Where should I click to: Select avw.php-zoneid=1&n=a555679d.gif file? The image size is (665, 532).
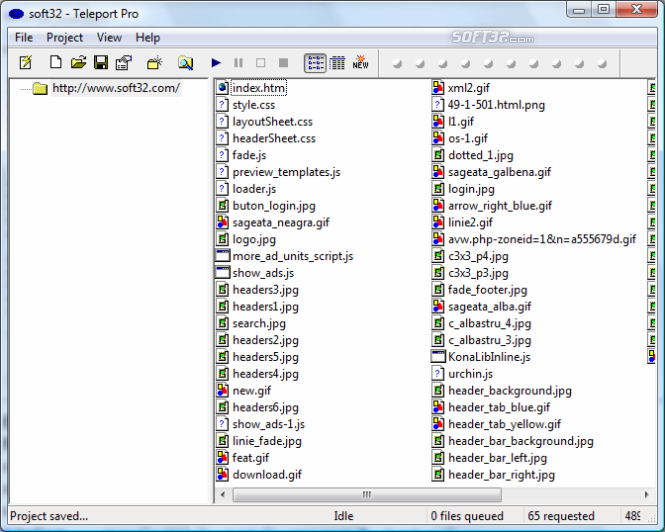(542, 239)
